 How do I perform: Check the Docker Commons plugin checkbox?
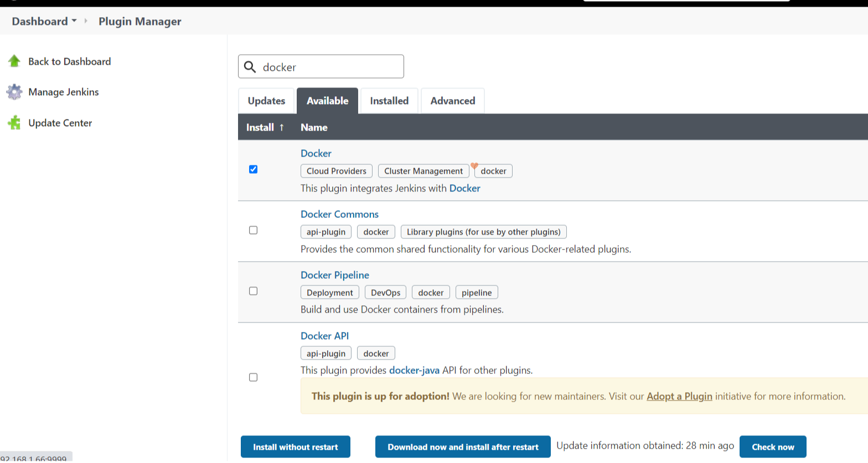[x=254, y=230]
